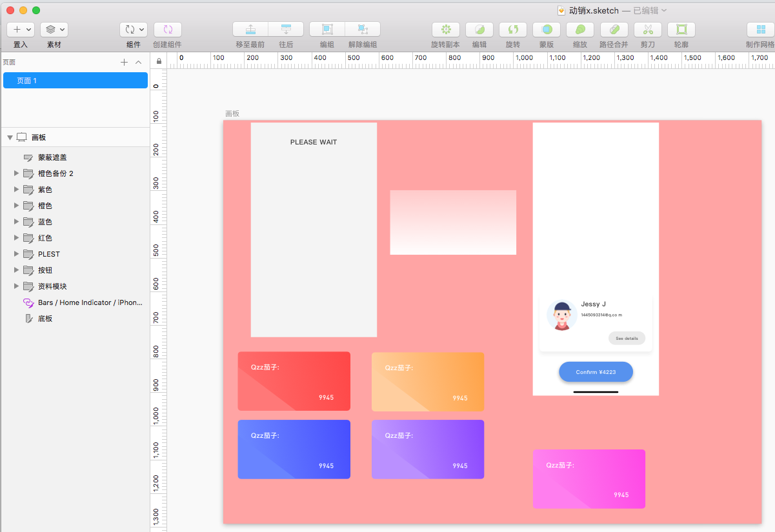Select the 资料模块 layer name

pos(52,286)
